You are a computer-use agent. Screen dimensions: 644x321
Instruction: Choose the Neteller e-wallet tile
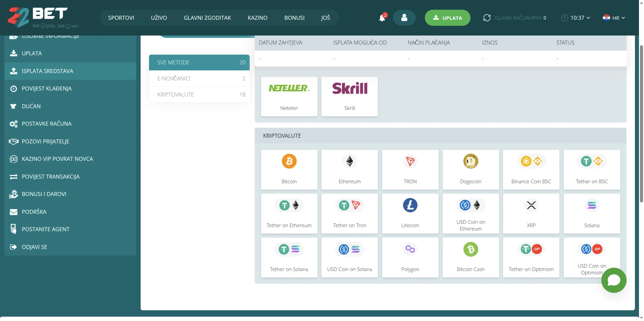coord(289,97)
